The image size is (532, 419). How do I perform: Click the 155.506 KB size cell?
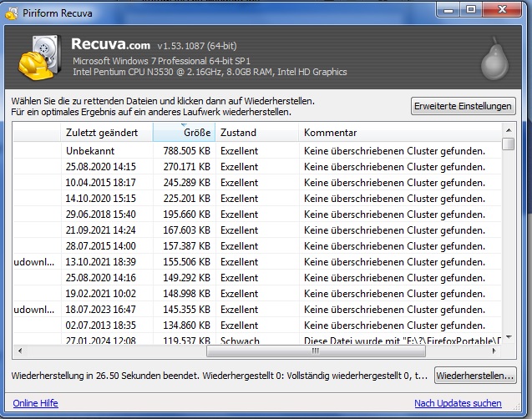point(186,262)
